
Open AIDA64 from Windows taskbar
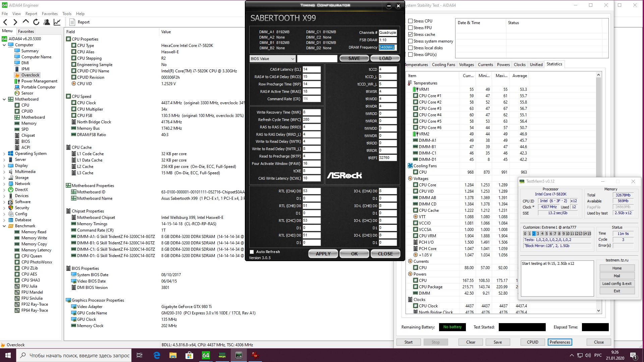(206, 355)
